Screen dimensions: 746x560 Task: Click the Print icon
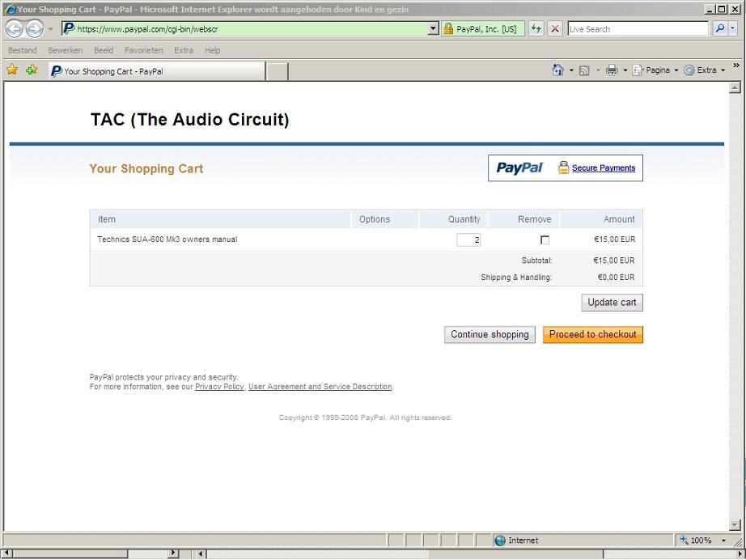[x=612, y=70]
